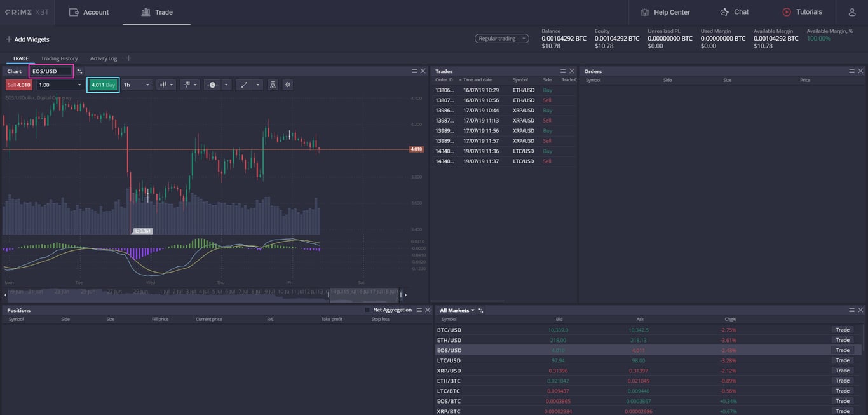
Task: Click the flask indicator templates icon
Action: point(273,85)
